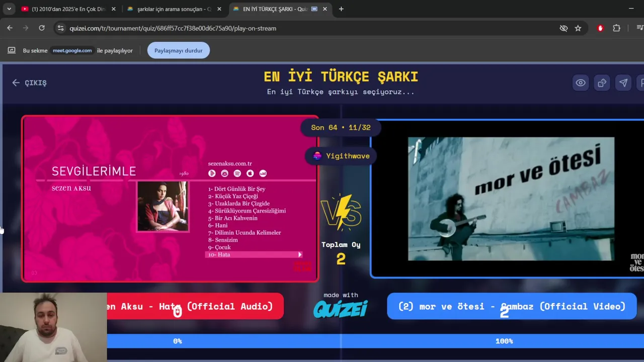This screenshot has width=644, height=362.
Task: Click the 0% vote progress bar
Action: point(223,341)
